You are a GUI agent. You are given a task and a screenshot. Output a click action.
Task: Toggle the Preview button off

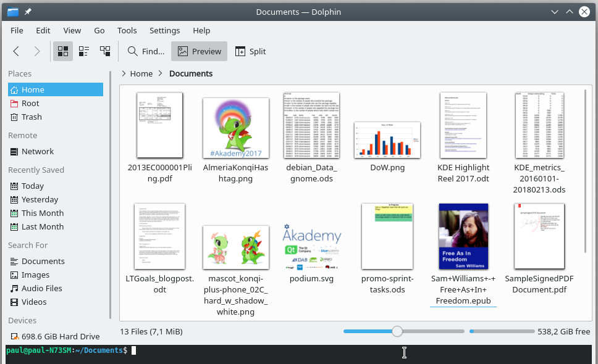click(199, 51)
